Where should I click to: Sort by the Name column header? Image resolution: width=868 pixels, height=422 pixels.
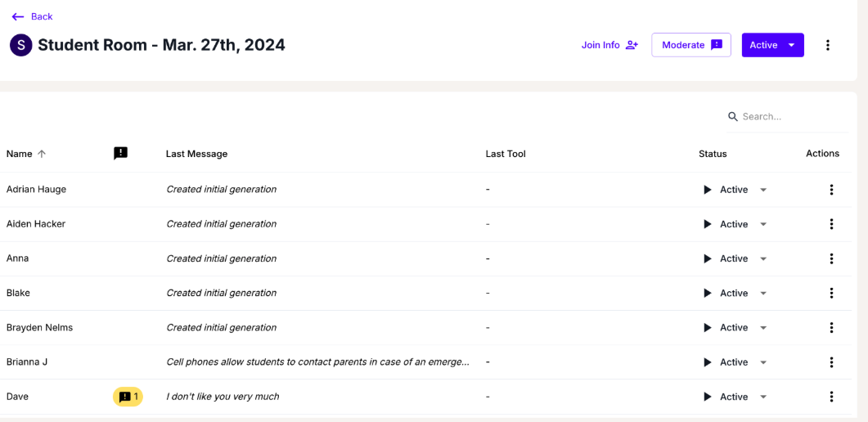(x=20, y=154)
